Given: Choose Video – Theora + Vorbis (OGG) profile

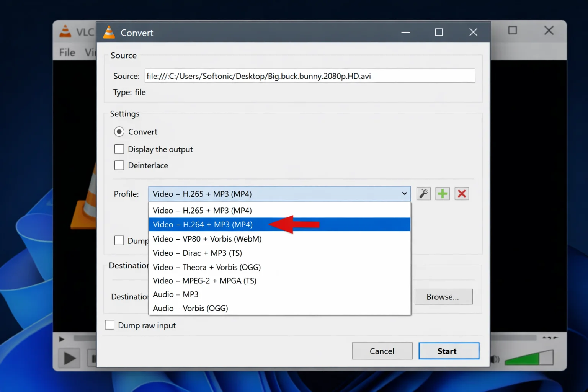Looking at the screenshot, I should coord(279,267).
